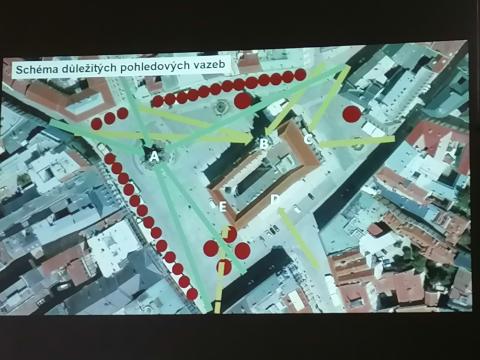Select the lowest red circle of the diagonal row
The width and height of the screenshot is (480, 360).
[x=192, y=294]
